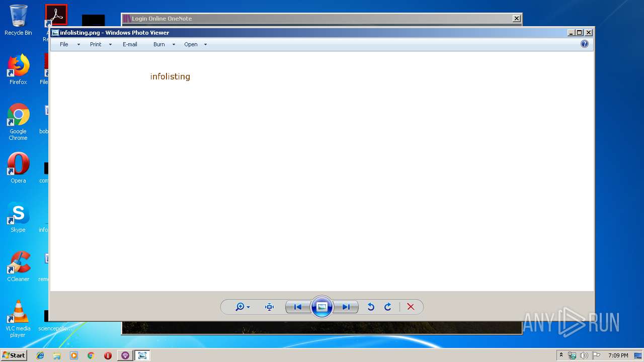The width and height of the screenshot is (644, 362).
Task: Maximize the Windows Photo Viewer window
Action: 580,33
